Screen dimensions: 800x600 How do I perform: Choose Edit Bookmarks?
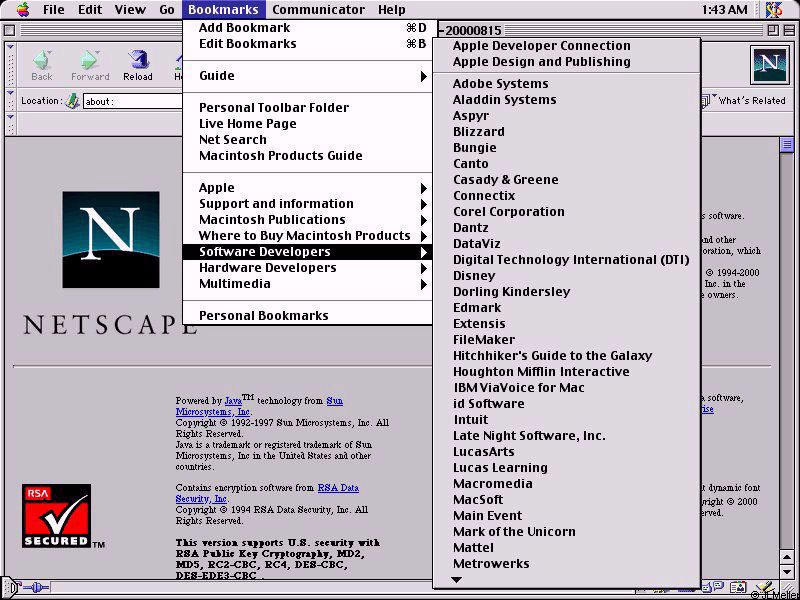(x=307, y=44)
